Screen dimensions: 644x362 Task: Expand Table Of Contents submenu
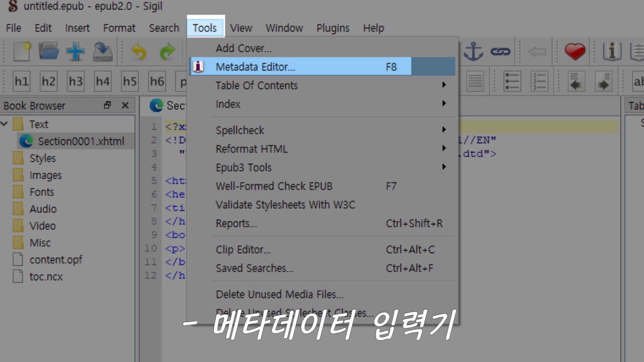click(256, 85)
